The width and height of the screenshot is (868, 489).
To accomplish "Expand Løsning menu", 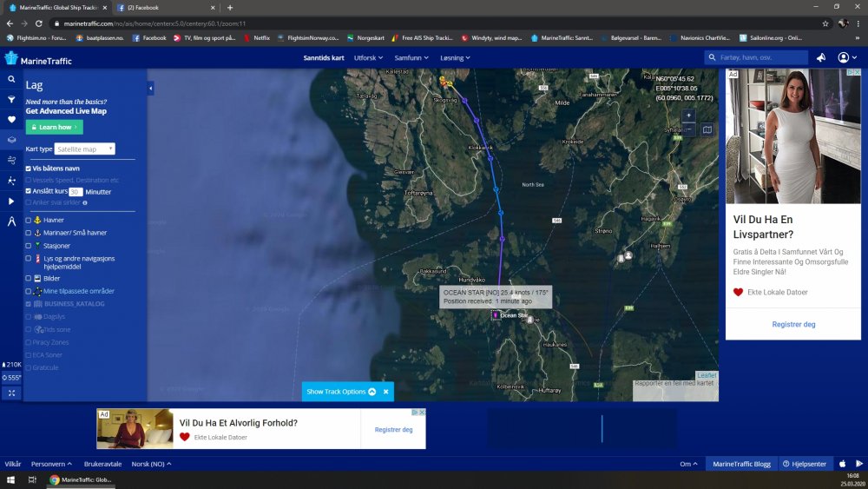I will pyautogui.click(x=455, y=57).
